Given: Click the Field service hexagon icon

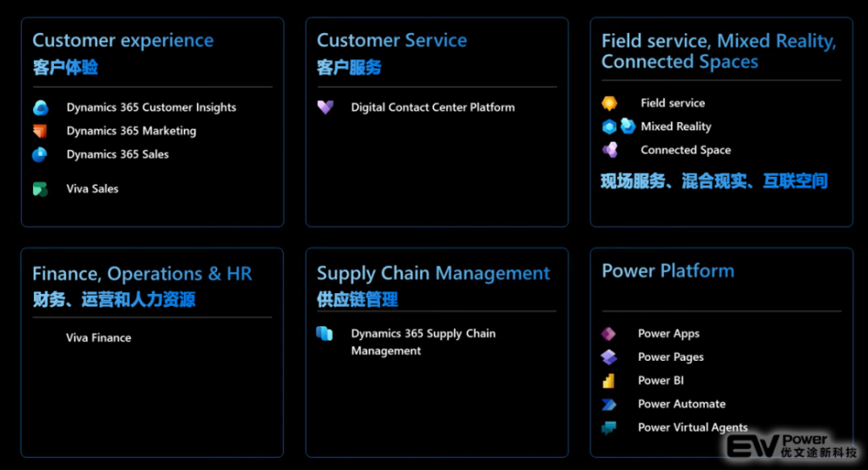Looking at the screenshot, I should pos(609,103).
